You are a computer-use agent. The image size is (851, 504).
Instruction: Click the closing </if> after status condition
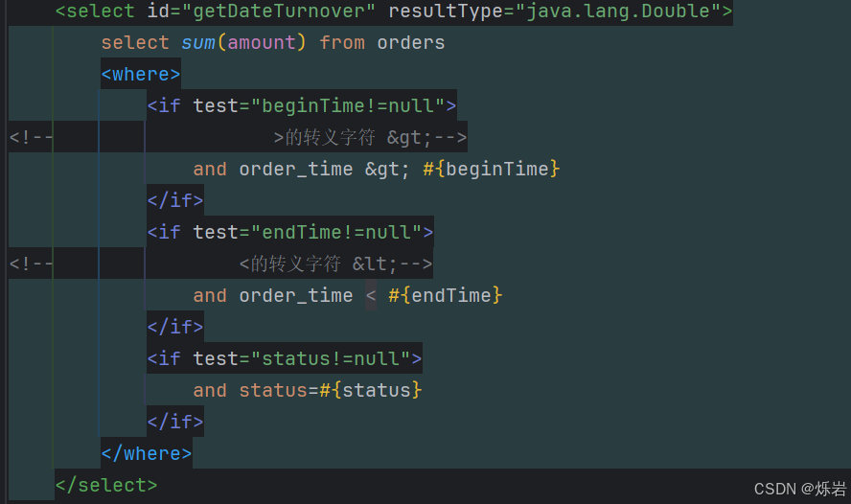pos(175,423)
